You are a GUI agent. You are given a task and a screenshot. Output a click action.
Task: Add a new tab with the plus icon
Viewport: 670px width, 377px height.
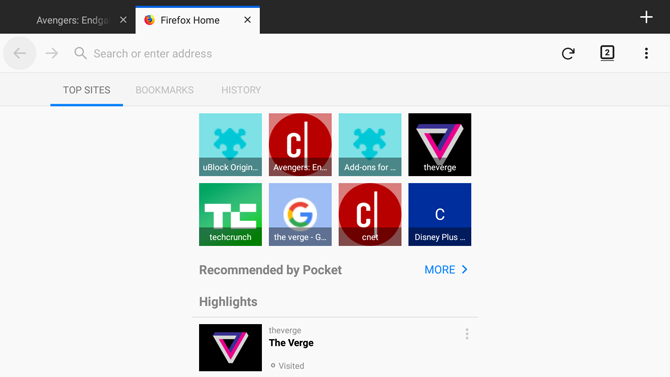click(x=646, y=17)
